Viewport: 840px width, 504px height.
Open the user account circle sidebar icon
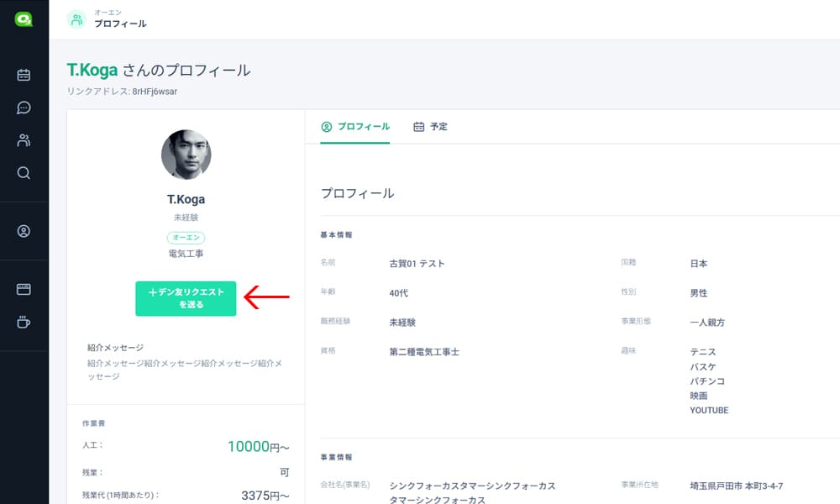point(24,231)
